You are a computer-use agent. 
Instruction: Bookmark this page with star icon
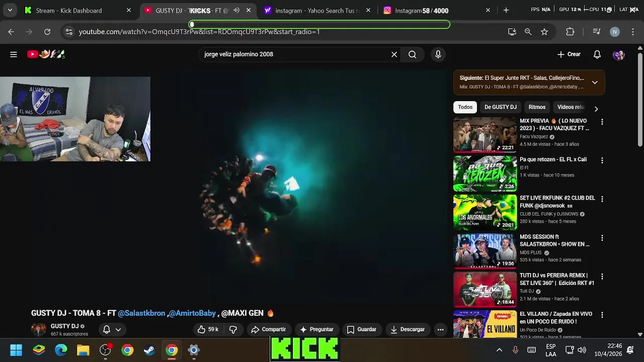pos(544,32)
